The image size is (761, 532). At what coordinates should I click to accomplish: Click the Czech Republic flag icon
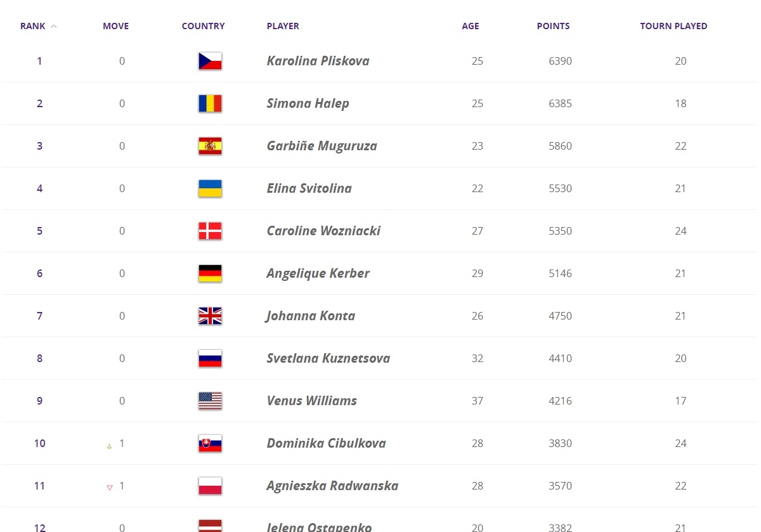point(210,62)
